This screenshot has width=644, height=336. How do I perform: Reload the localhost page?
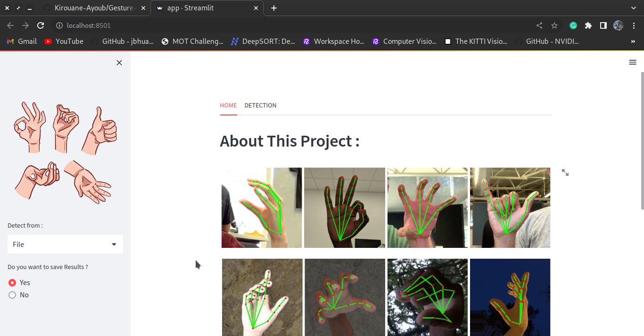point(41,25)
